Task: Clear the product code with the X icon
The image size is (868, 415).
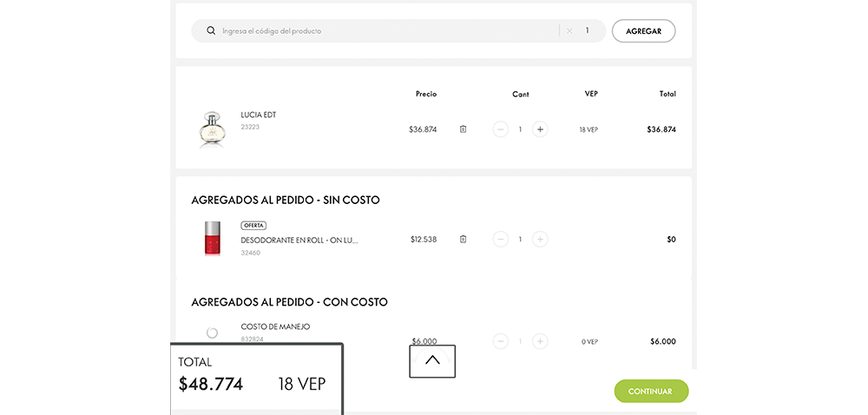Action: point(569,31)
